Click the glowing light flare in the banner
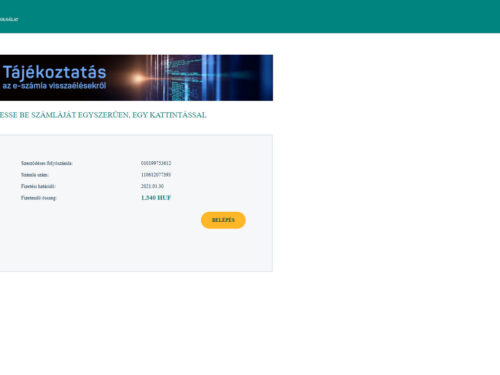This screenshot has height=375, width=500. click(138, 79)
